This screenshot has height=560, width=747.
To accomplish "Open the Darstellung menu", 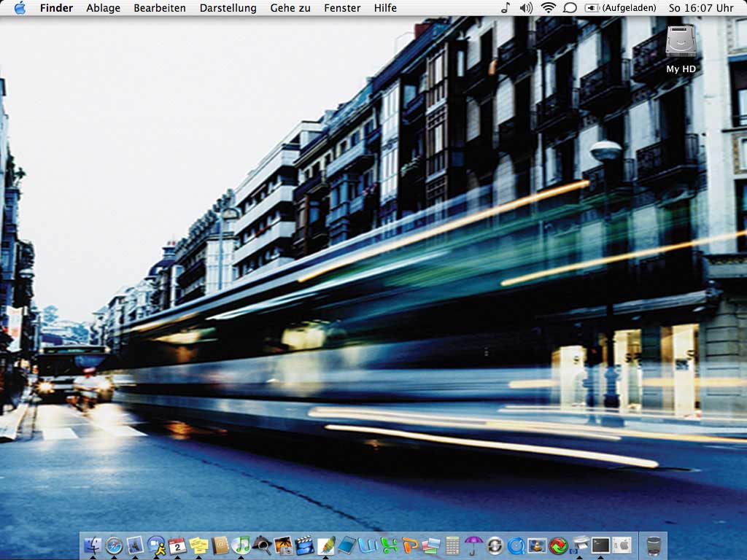I will point(228,8).
